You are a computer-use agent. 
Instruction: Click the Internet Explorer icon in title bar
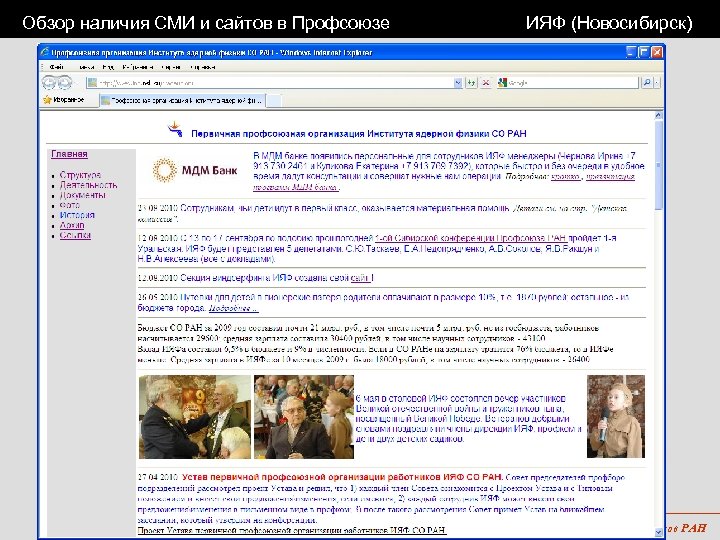coord(45,52)
